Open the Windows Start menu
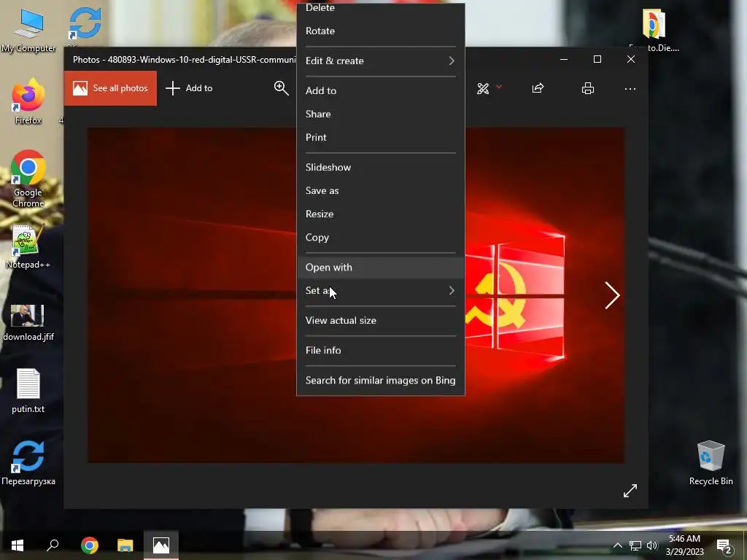This screenshot has width=747, height=560. tap(18, 545)
